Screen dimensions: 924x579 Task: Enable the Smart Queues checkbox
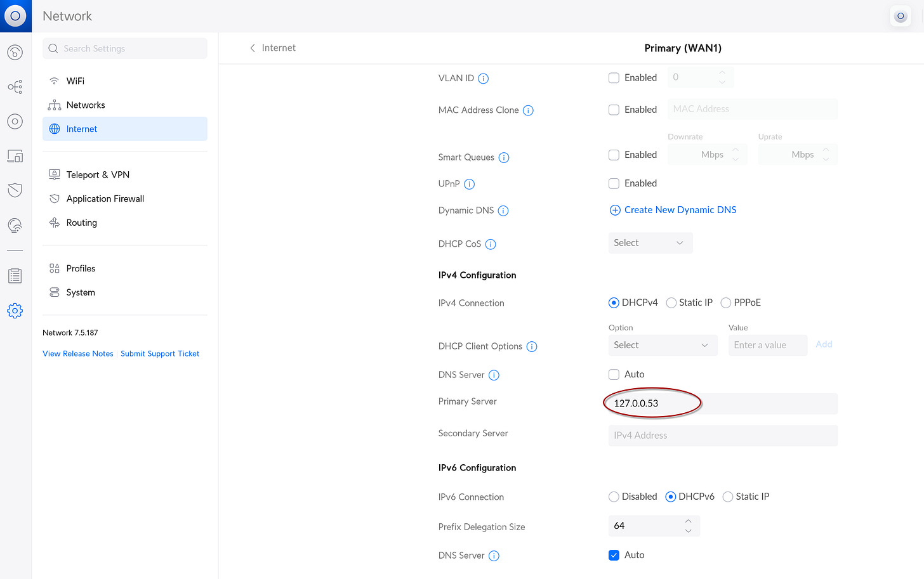click(x=614, y=155)
